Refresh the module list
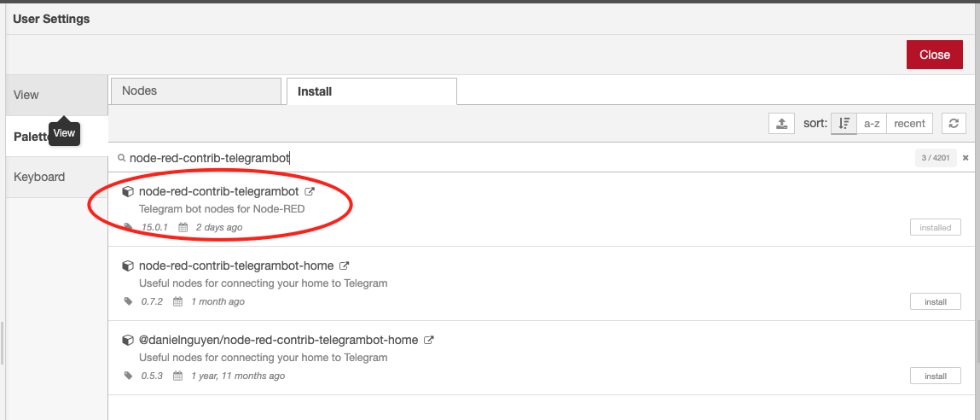This screenshot has height=420, width=980. [953, 123]
